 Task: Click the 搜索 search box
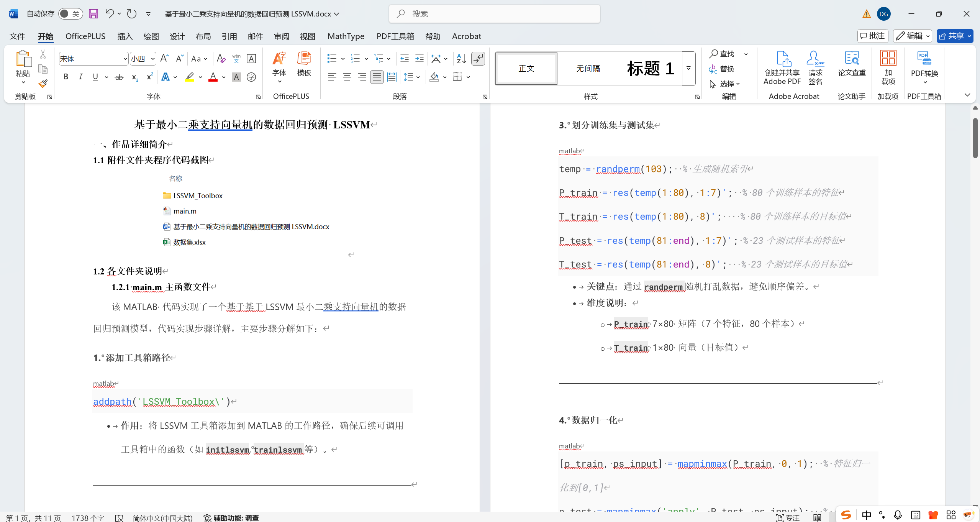click(494, 14)
